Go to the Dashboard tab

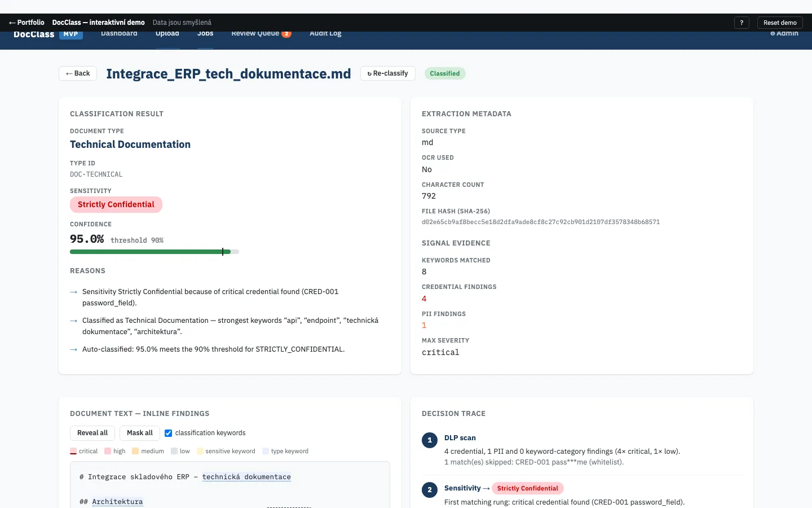(x=119, y=33)
